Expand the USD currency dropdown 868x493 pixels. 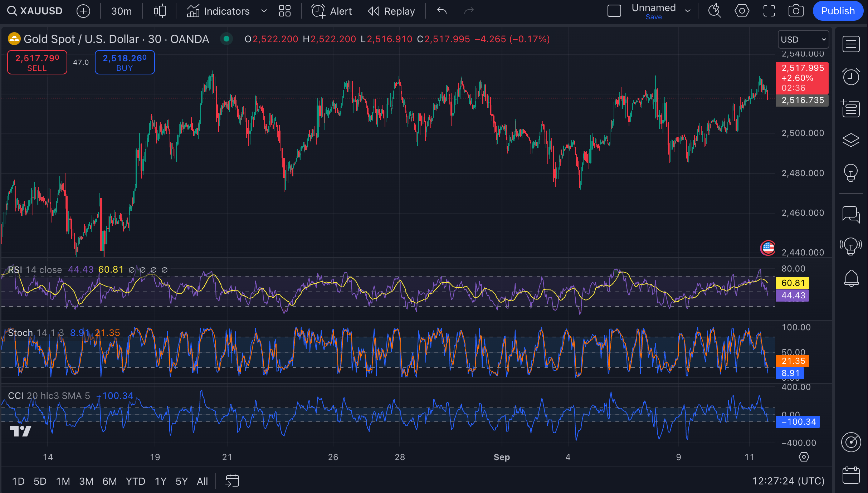click(803, 39)
